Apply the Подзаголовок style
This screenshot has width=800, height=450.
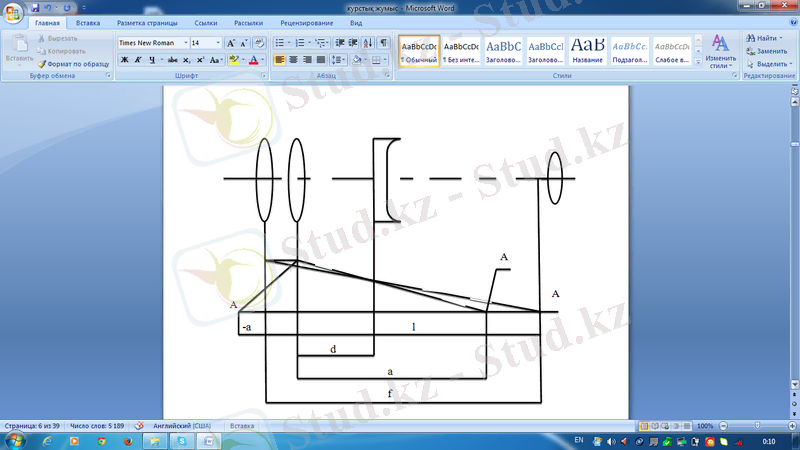point(630,51)
